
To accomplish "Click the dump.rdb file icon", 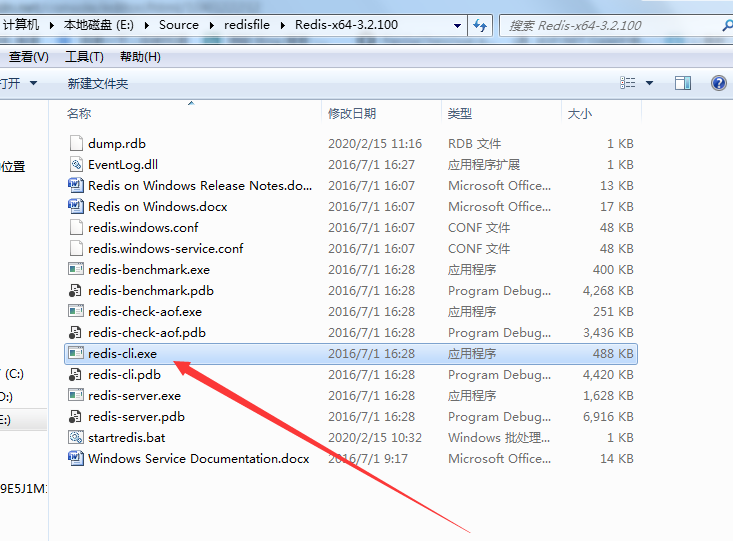I will 76,143.
